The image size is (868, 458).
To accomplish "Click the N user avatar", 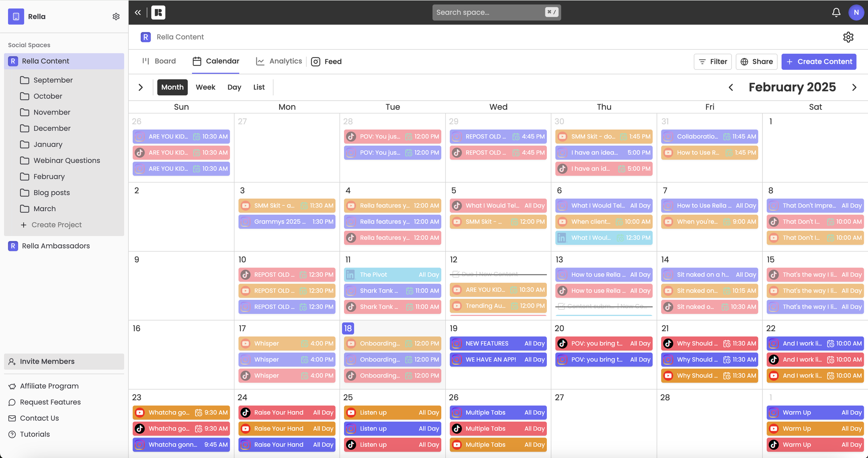I will point(856,12).
